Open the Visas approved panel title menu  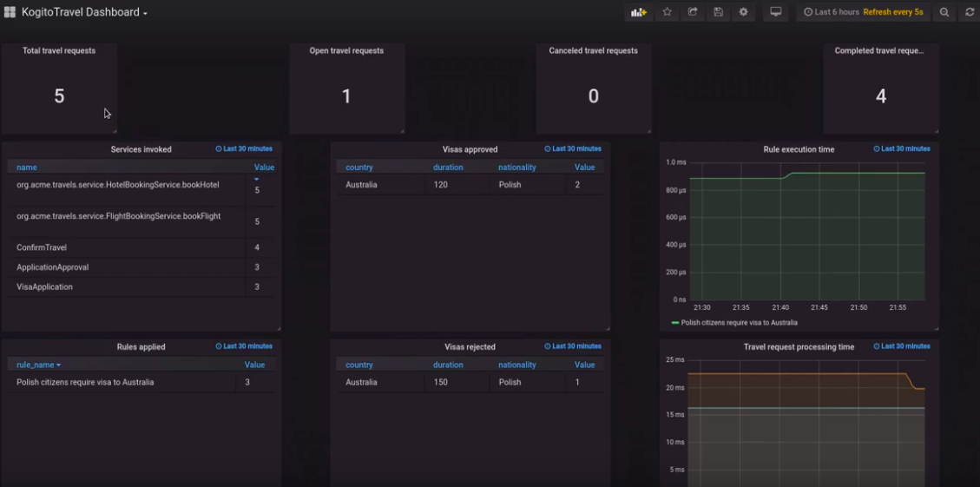click(470, 149)
